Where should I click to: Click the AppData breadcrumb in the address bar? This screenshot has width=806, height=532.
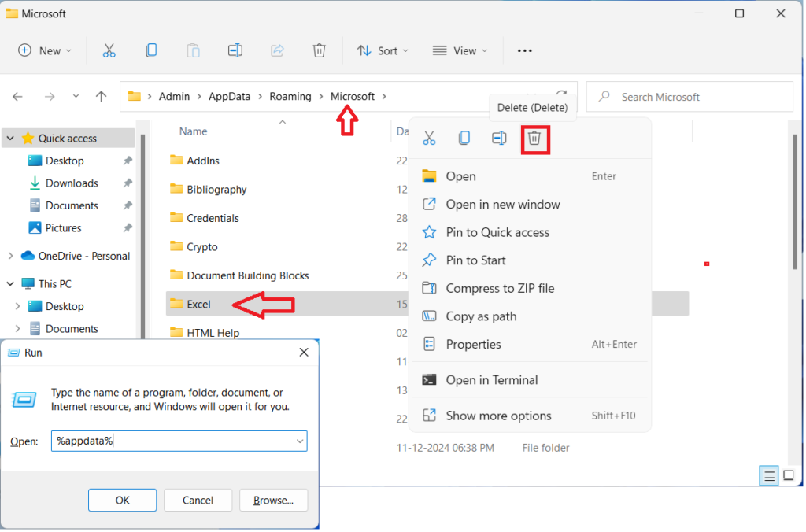click(229, 97)
